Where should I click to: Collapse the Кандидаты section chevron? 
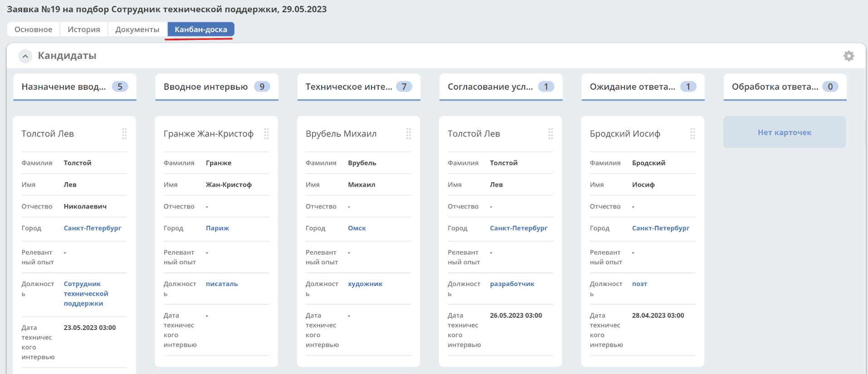click(x=25, y=56)
